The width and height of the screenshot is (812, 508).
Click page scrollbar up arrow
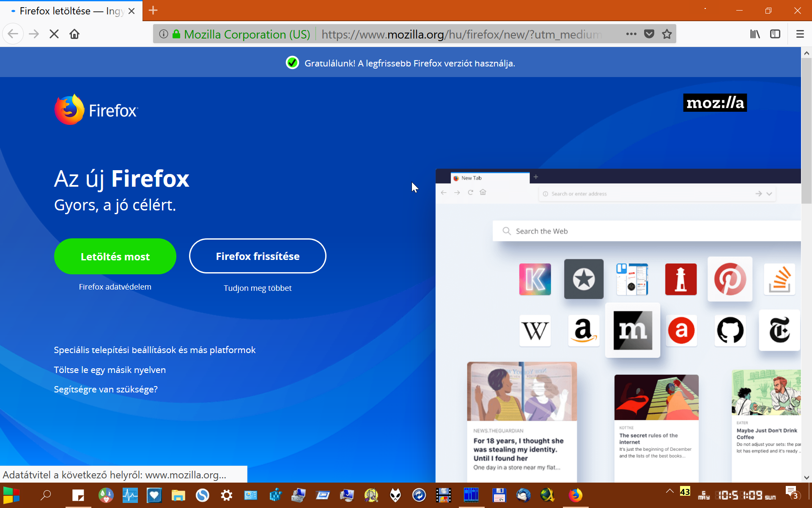[x=807, y=53]
